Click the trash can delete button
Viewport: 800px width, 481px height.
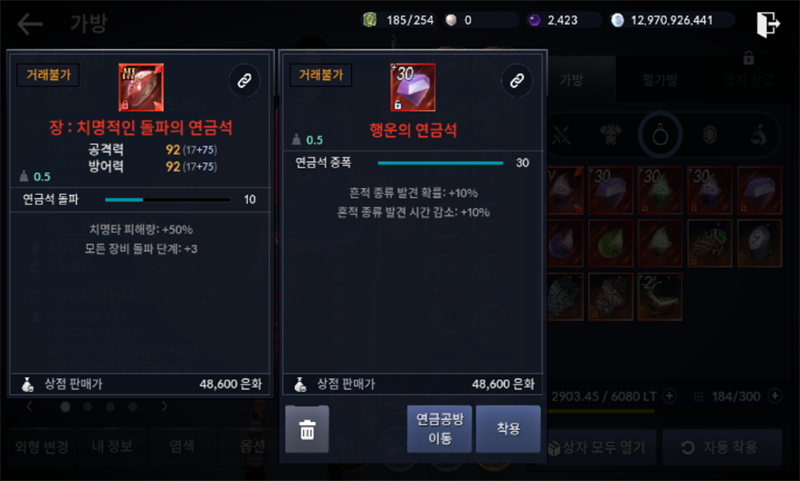[307, 429]
